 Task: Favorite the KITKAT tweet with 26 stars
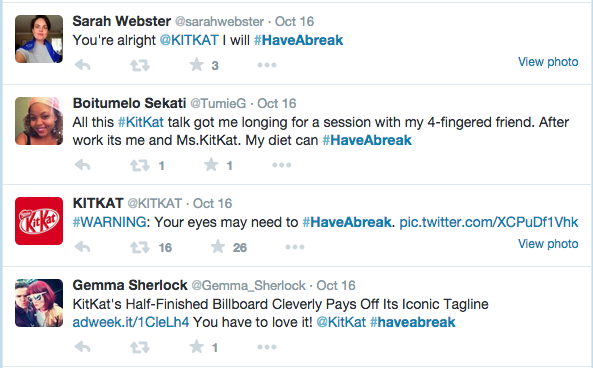[x=218, y=247]
